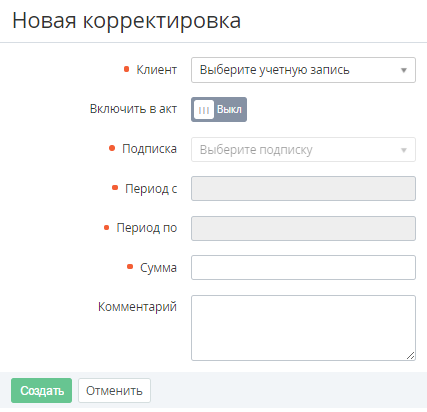Toggle the Включить в акт switch
The image size is (427, 412).
click(219, 110)
